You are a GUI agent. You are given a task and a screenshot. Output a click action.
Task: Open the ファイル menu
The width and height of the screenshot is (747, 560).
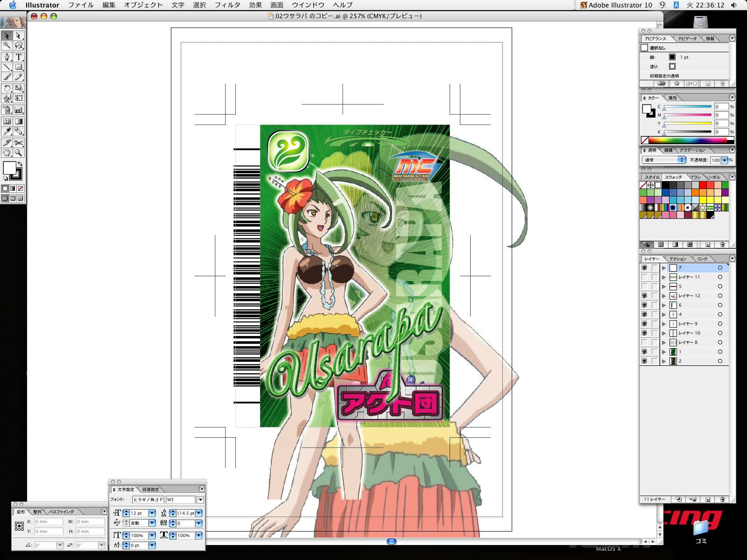[x=81, y=5]
